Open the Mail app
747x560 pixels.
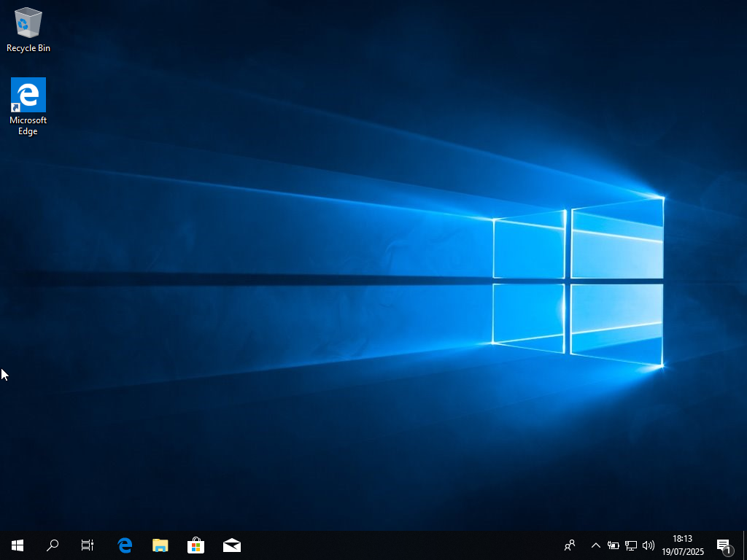pos(231,545)
